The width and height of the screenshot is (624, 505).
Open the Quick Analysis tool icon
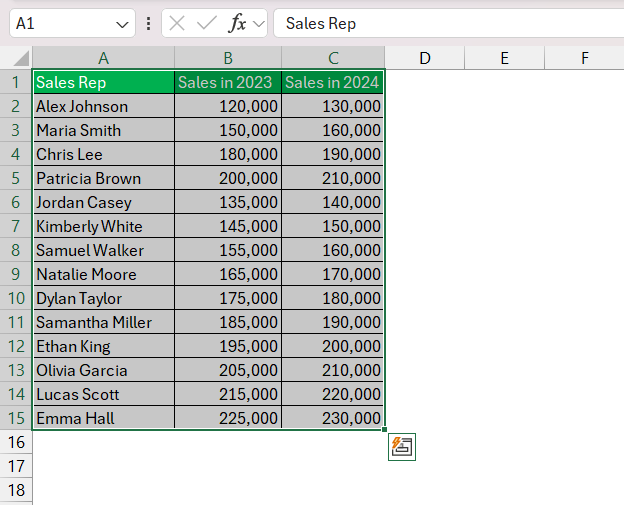click(402, 447)
